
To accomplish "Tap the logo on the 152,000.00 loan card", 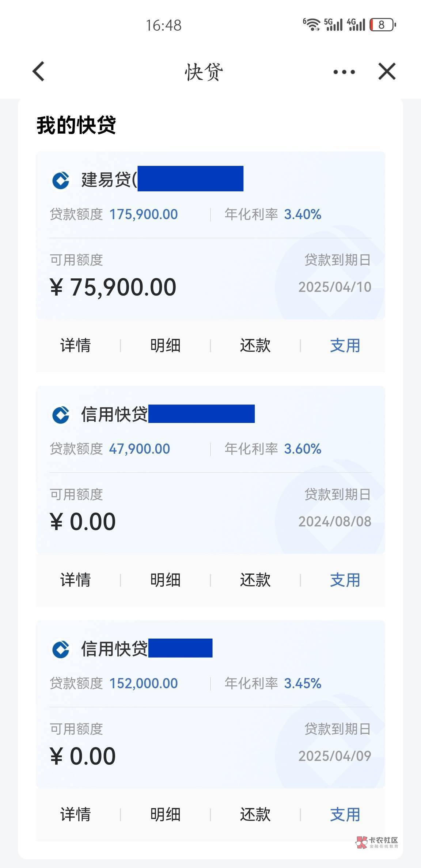I will click(x=61, y=649).
